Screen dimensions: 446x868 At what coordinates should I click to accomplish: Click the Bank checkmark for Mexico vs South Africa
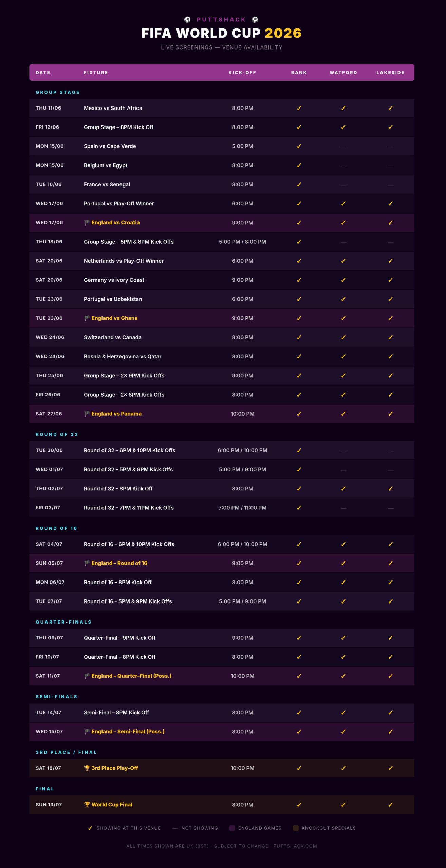click(299, 108)
